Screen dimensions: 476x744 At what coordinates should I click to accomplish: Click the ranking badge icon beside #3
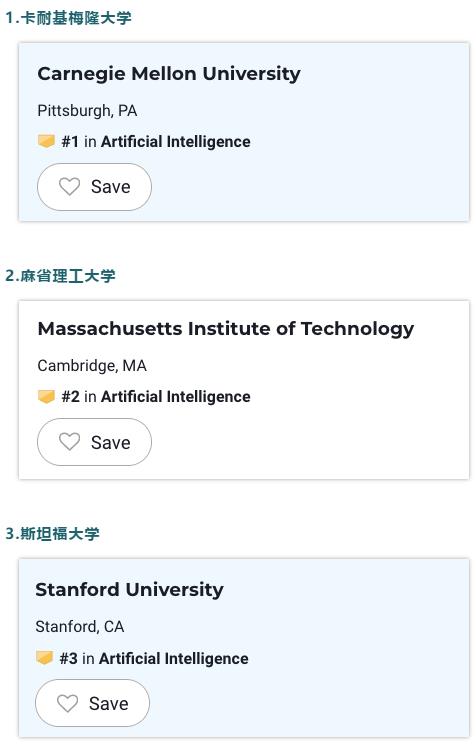click(44, 658)
